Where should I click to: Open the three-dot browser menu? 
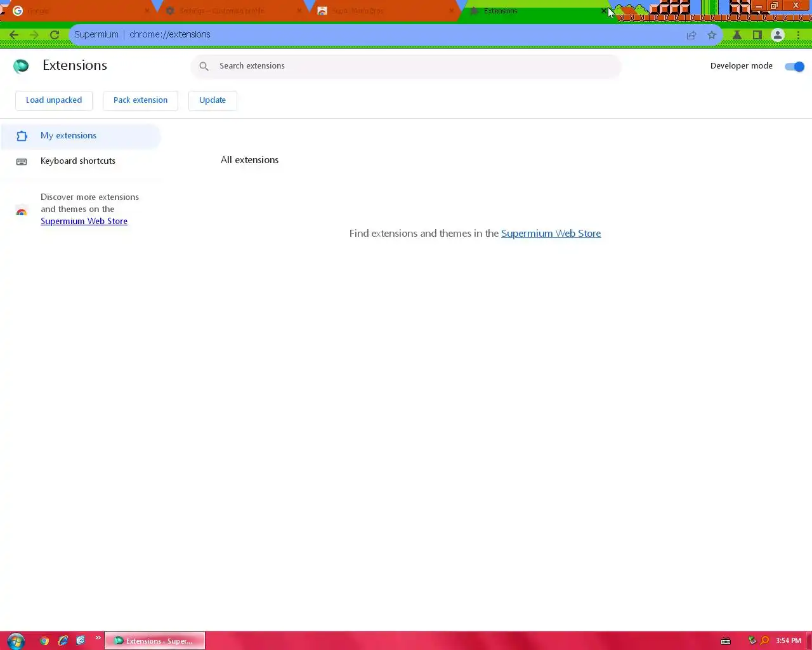798,35
